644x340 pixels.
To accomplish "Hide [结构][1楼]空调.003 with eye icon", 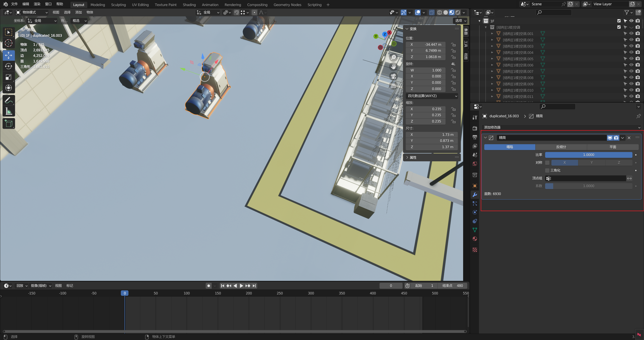I will 631,46.
